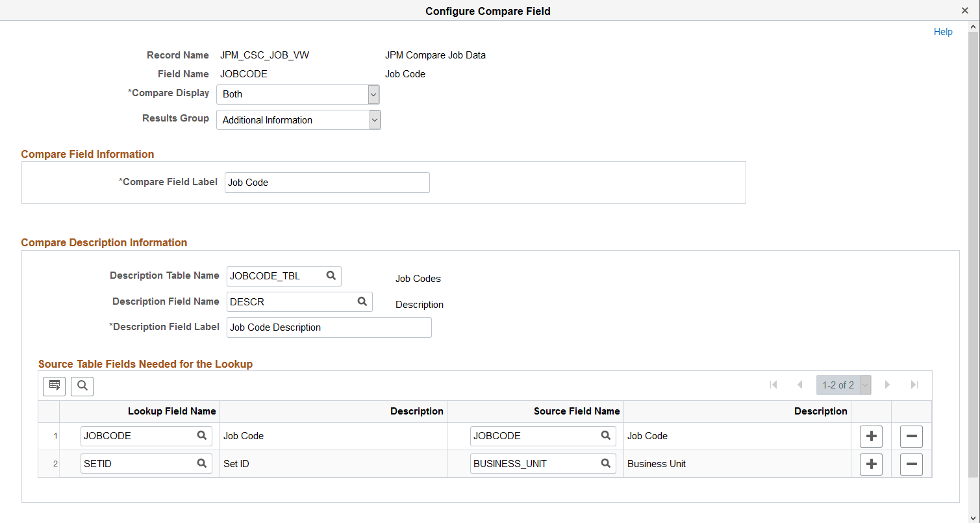Jump to last page using pagination arrow
Image resolution: width=980 pixels, height=523 pixels.
pyautogui.click(x=914, y=385)
